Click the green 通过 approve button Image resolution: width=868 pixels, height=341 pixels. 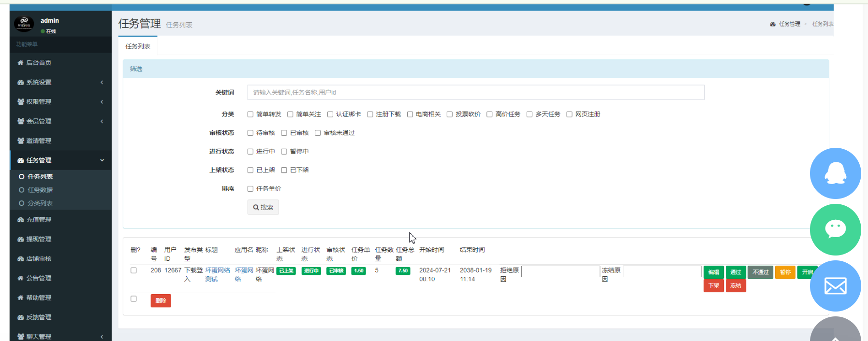pos(736,272)
